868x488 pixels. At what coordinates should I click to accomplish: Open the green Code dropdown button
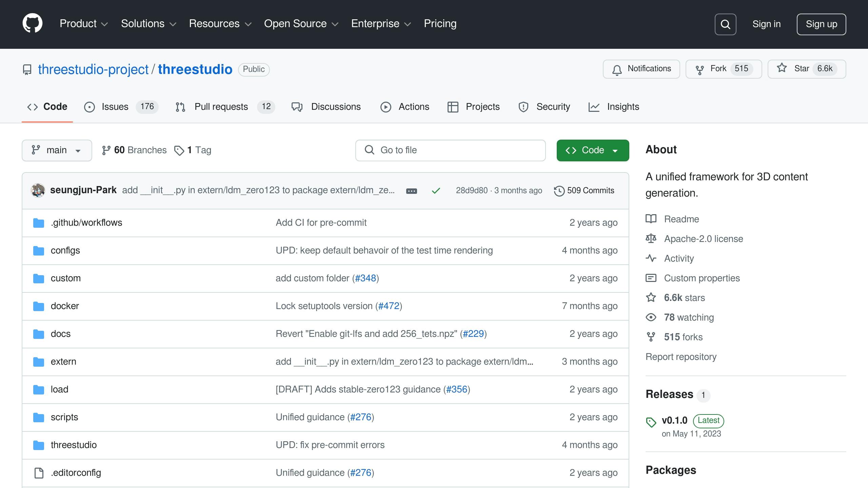pyautogui.click(x=593, y=150)
